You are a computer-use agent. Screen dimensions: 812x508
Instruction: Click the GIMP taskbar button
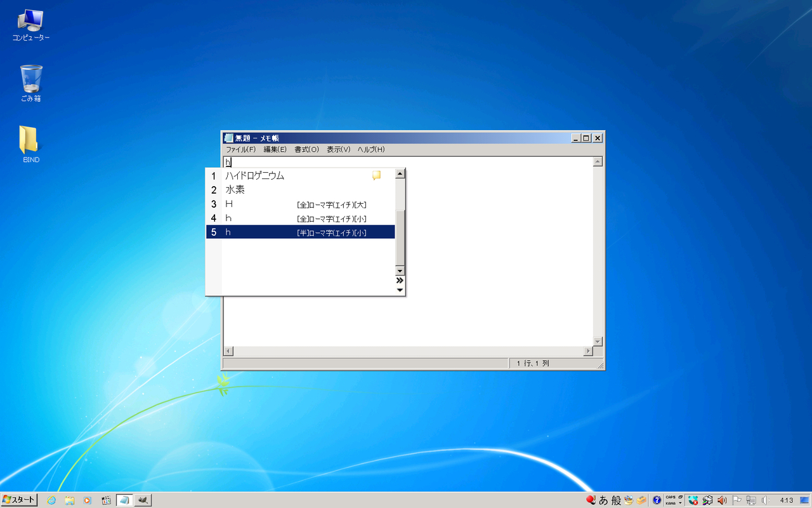click(x=143, y=500)
